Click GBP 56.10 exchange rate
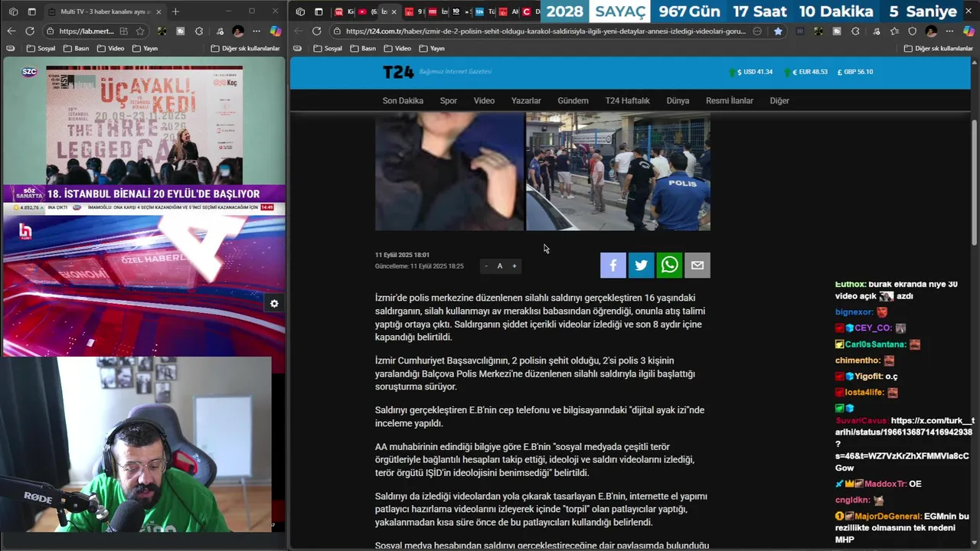This screenshot has height=551, width=980. pyautogui.click(x=855, y=72)
